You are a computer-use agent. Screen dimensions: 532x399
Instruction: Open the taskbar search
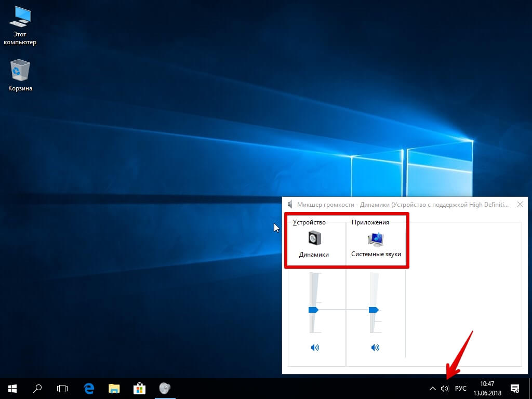coord(37,388)
